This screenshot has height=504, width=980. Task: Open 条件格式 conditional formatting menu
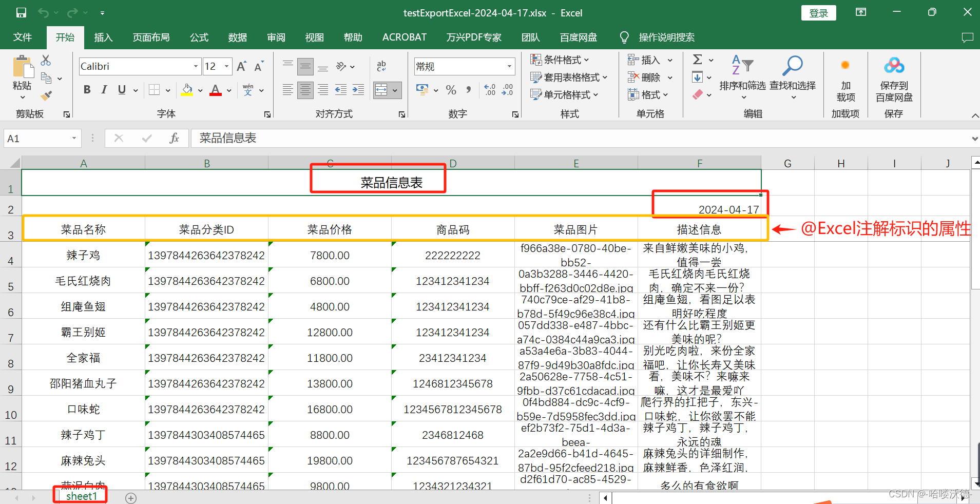tap(560, 60)
